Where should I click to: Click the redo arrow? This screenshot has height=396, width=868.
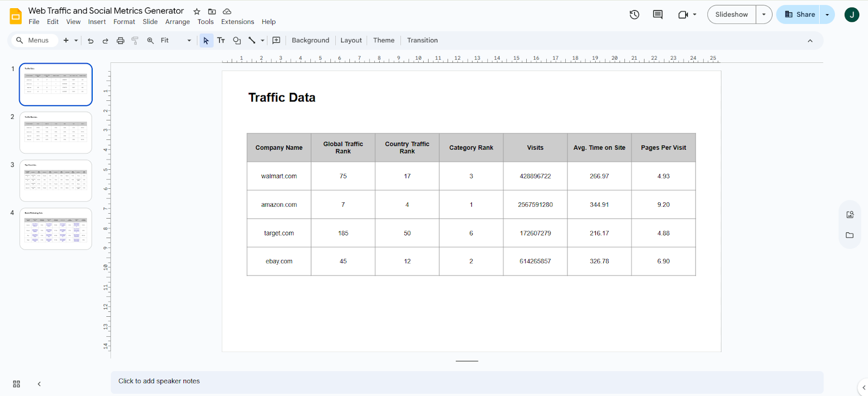point(105,41)
